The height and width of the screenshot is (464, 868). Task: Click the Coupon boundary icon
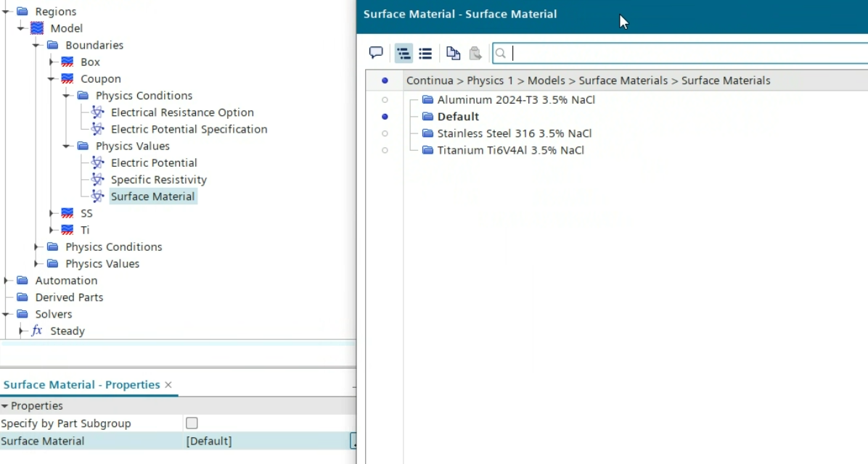[67, 78]
